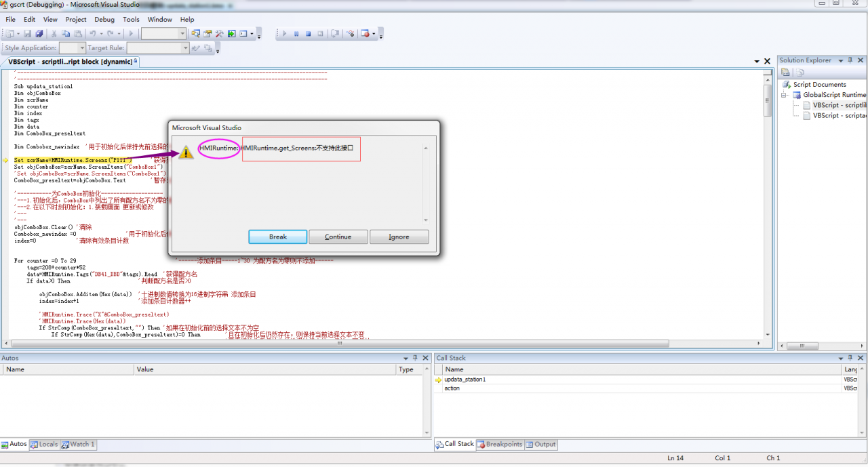Click the green arrow Start Page icon
The width and height of the screenshot is (868, 467).
tap(231, 33)
